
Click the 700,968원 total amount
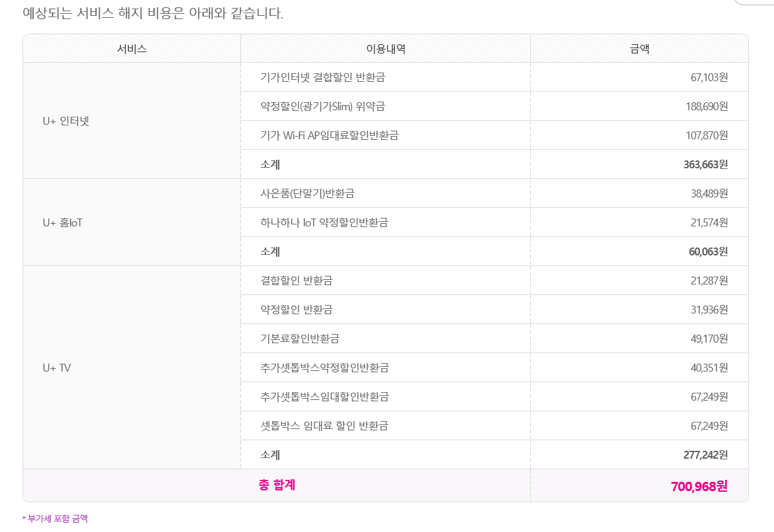pos(699,487)
